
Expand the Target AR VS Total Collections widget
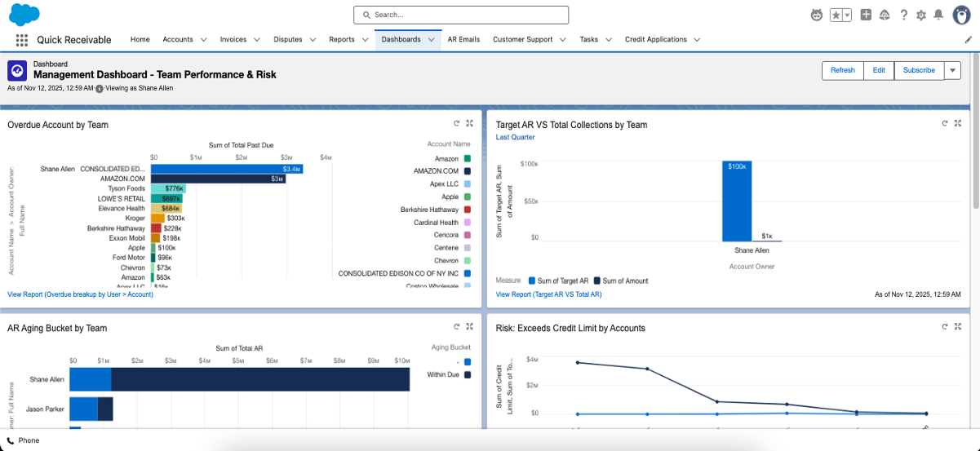click(x=958, y=123)
